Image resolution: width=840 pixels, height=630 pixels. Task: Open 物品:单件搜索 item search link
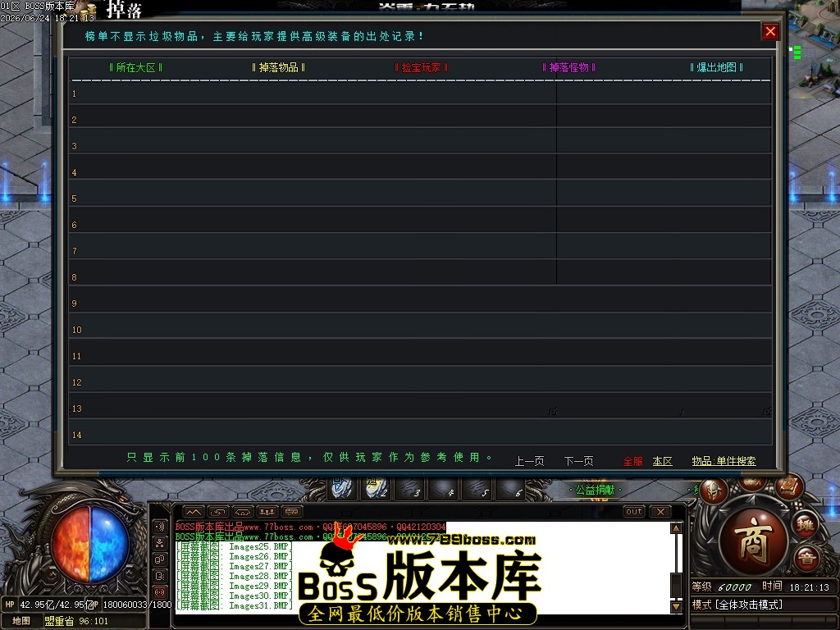pos(724,461)
